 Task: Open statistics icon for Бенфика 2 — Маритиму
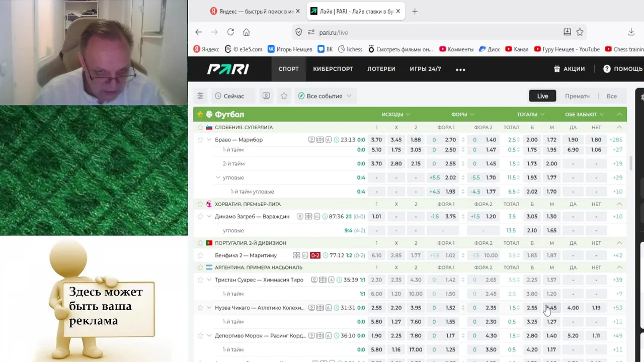(x=304, y=255)
